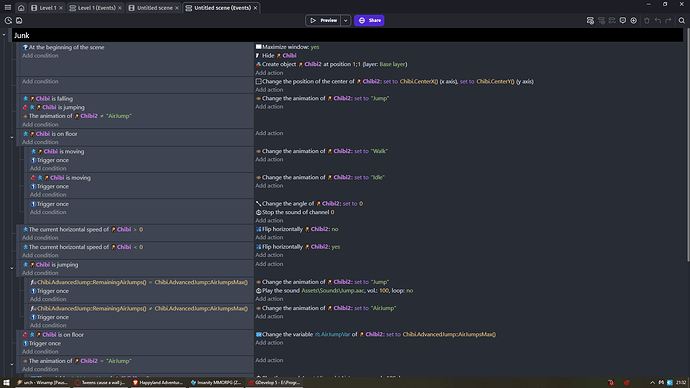Select action setting animation to "Walk"
This screenshot has width=690, height=388.
[322, 151]
